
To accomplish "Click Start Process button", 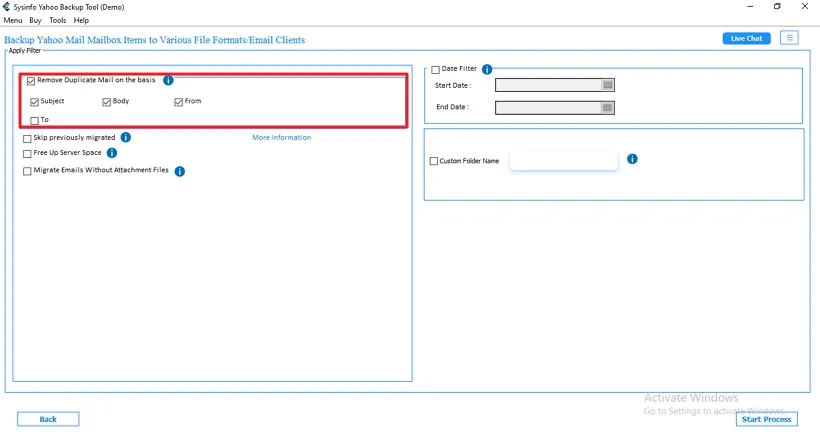I will pyautogui.click(x=766, y=419).
